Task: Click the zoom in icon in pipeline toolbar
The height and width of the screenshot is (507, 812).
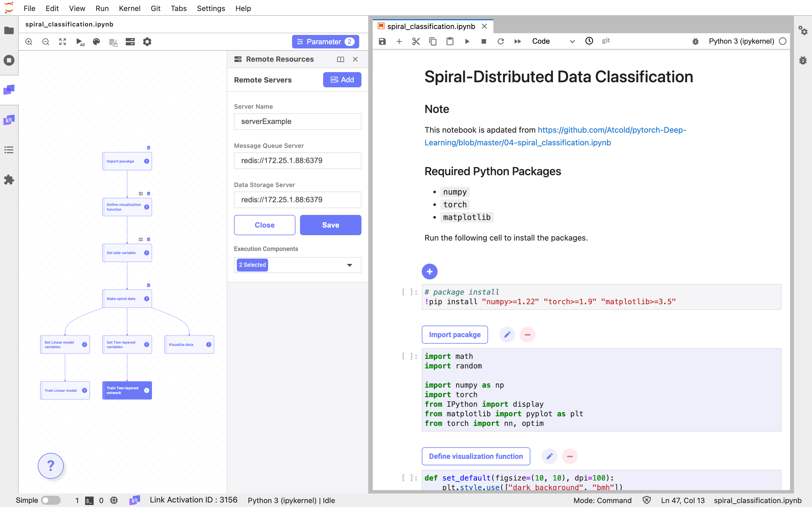Action: click(x=29, y=42)
